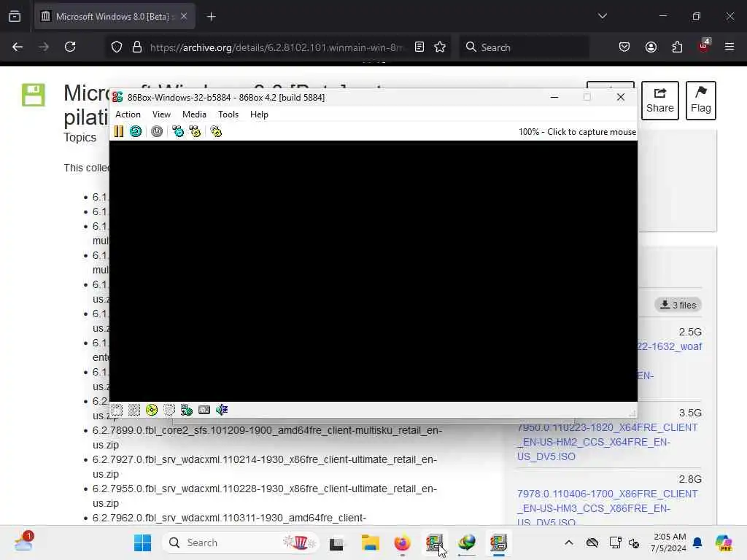The image size is (747, 560).
Task: Open the notification bell in tray
Action: 697,542
